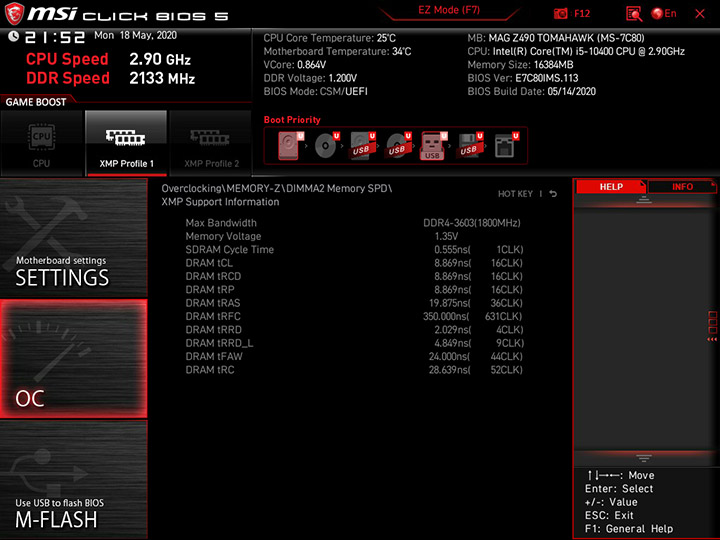Open the OC overclocking section
Screen dimensions: 720x540
pyautogui.click(x=73, y=359)
